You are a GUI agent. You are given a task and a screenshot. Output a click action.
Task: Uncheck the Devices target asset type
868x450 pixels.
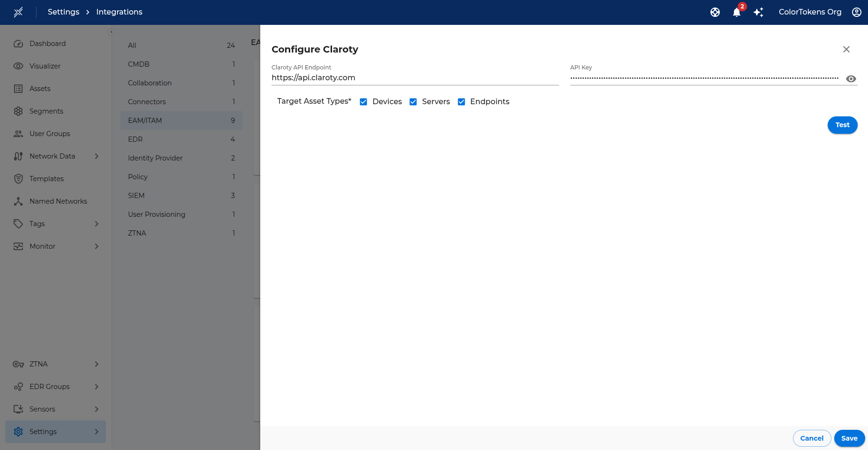tap(363, 101)
